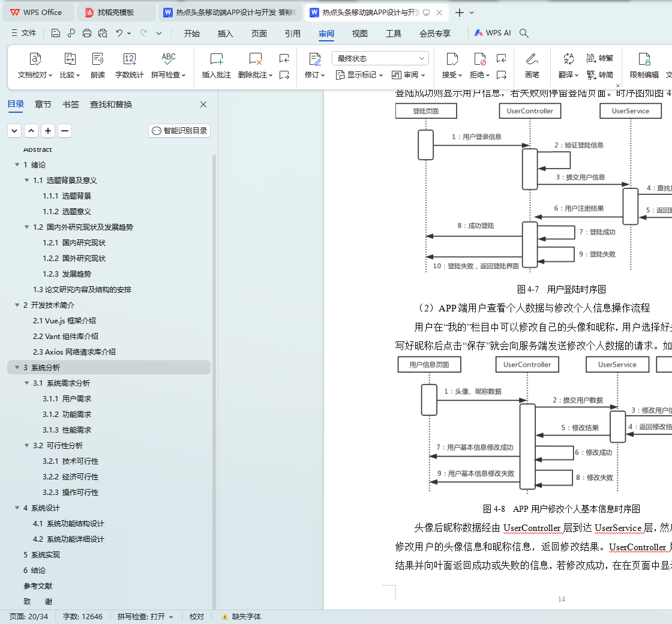Go to 3.2.1 技术可行性 heading
This screenshot has width=672, height=624.
(70, 461)
